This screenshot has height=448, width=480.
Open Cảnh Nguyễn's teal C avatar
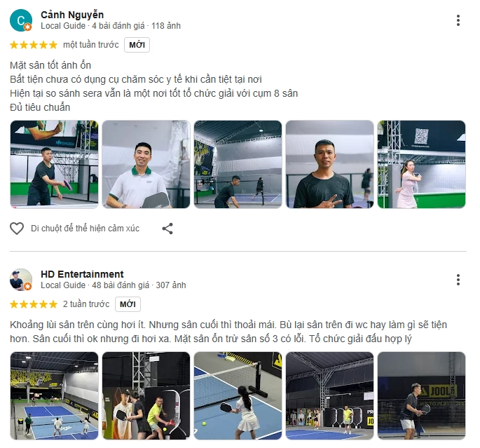(x=21, y=20)
